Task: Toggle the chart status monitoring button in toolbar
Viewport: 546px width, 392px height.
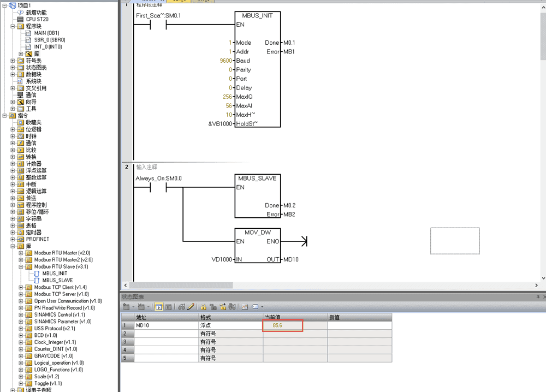Action: point(159,307)
